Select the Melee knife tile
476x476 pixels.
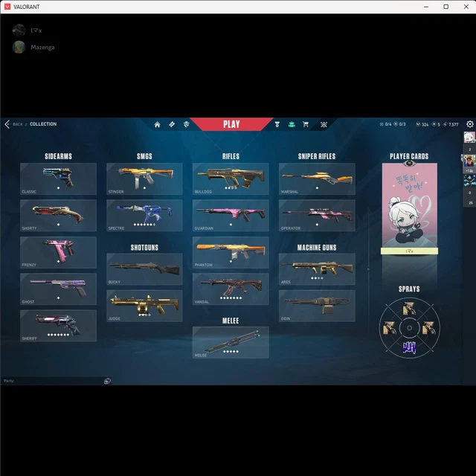pos(231,342)
